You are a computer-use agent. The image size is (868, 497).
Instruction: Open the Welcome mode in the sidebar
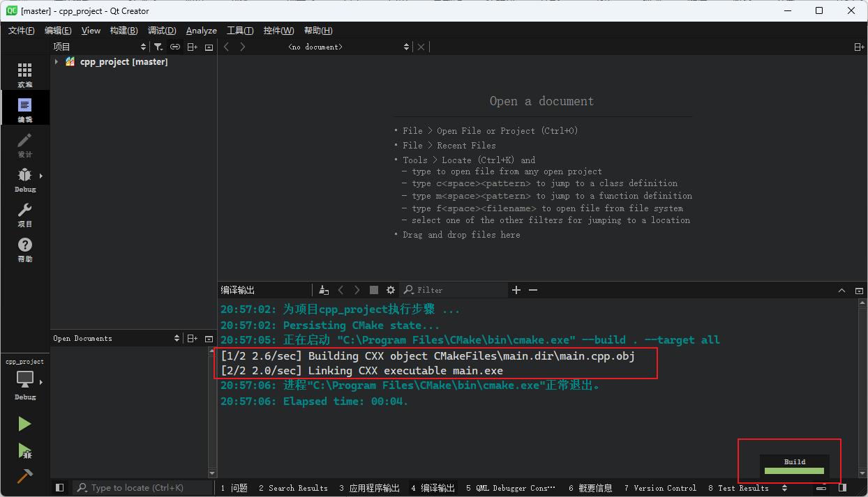(x=24, y=72)
